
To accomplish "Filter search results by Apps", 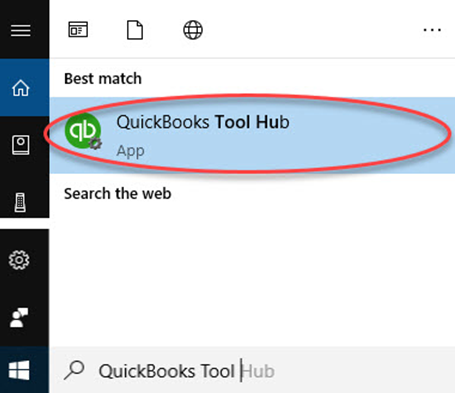I will click(78, 30).
